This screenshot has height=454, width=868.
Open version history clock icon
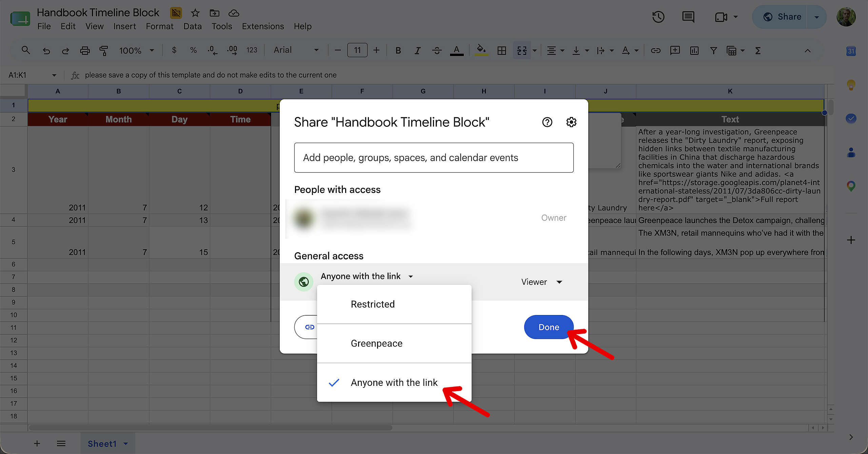658,17
